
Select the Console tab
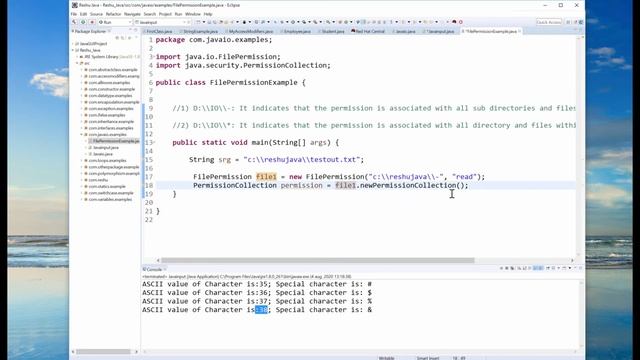click(x=154, y=269)
